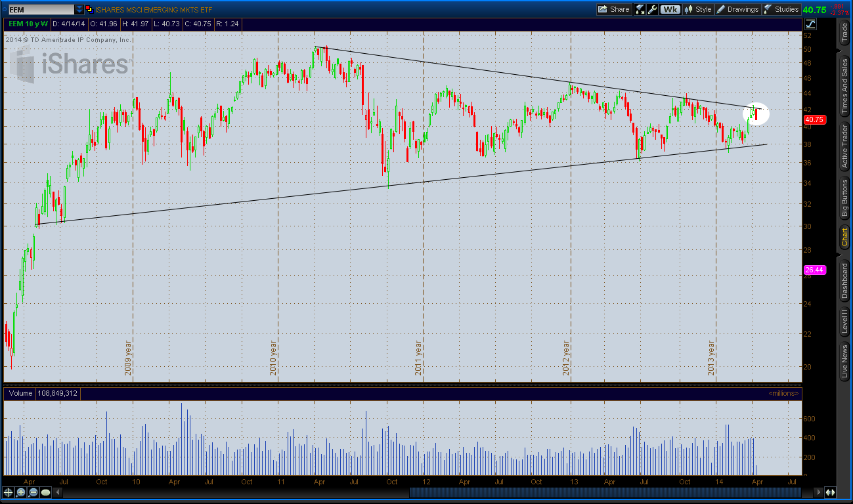Open the Drawings menu
Viewport: 853px width, 504px height.
pos(737,9)
